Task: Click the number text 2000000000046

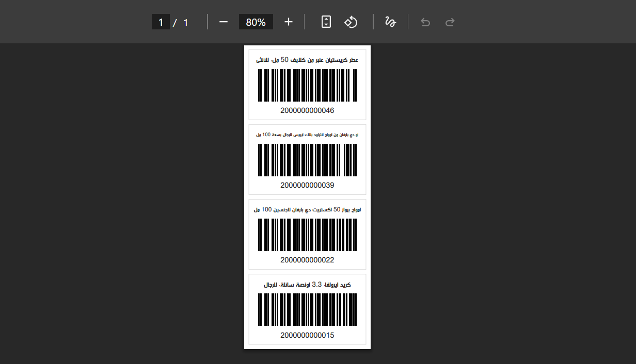Action: point(307,110)
